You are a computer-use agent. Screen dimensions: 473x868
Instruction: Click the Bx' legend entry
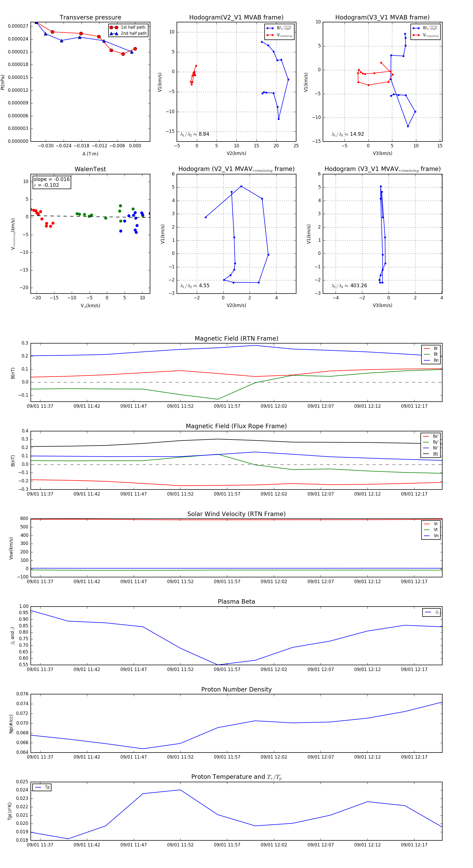click(x=431, y=436)
